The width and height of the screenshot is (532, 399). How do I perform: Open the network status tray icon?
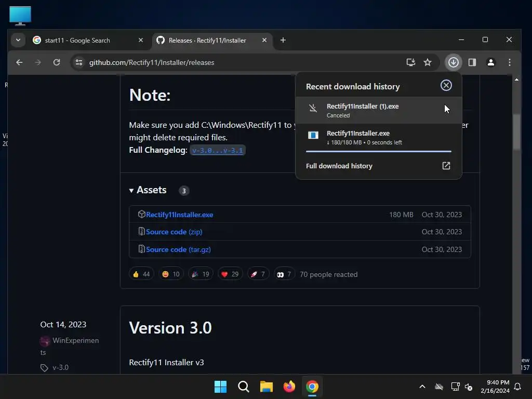point(455,387)
